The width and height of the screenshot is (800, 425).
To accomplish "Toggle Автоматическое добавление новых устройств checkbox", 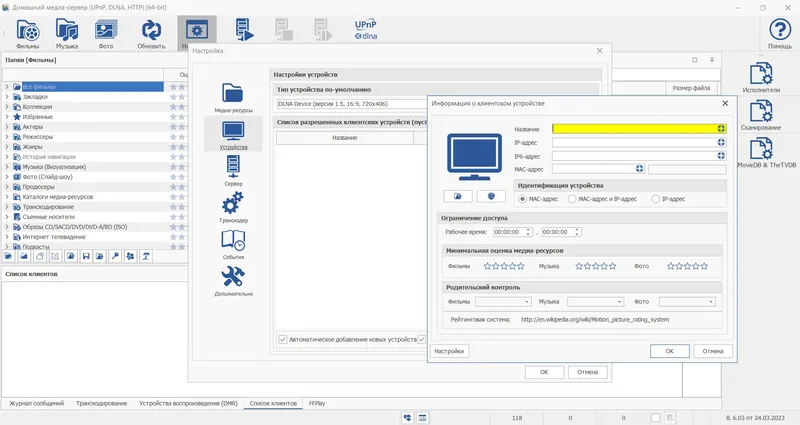I will click(283, 339).
